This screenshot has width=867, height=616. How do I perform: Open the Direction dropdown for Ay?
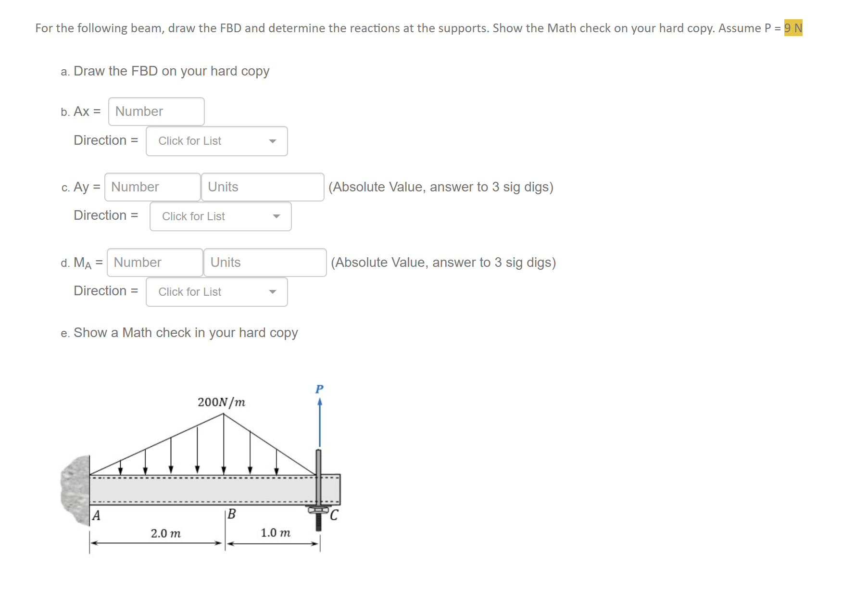(220, 216)
